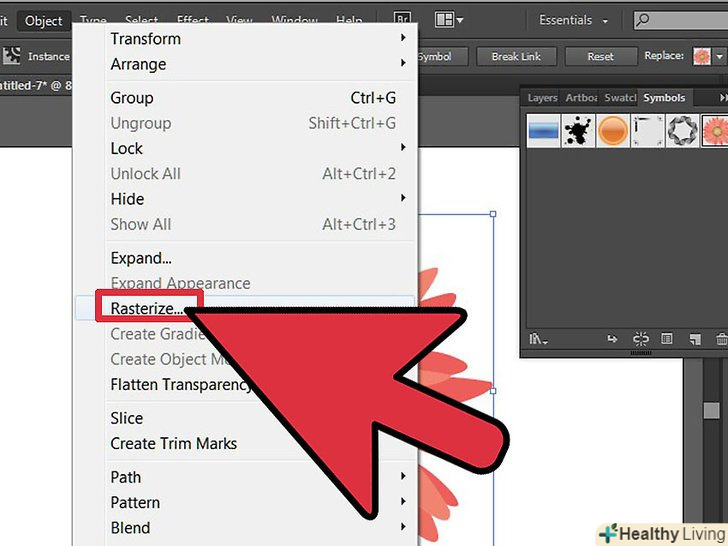728x546 pixels.
Task: Open the Transform submenu
Action: point(246,39)
